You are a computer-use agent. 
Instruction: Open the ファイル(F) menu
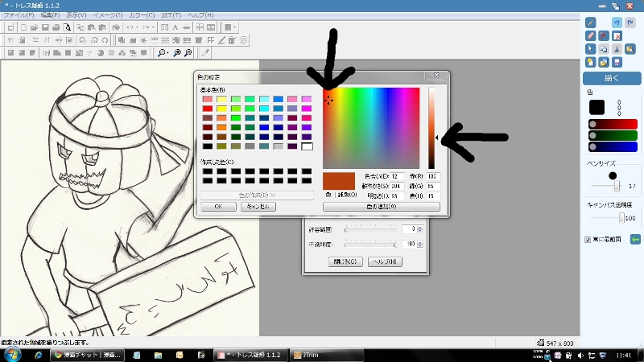click(19, 15)
